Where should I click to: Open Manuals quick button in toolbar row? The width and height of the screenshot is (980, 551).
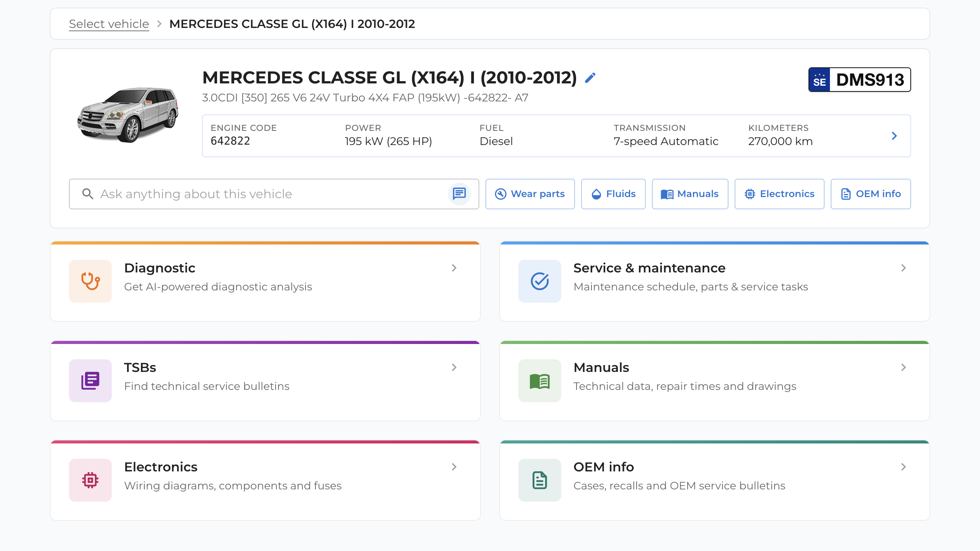[690, 194]
